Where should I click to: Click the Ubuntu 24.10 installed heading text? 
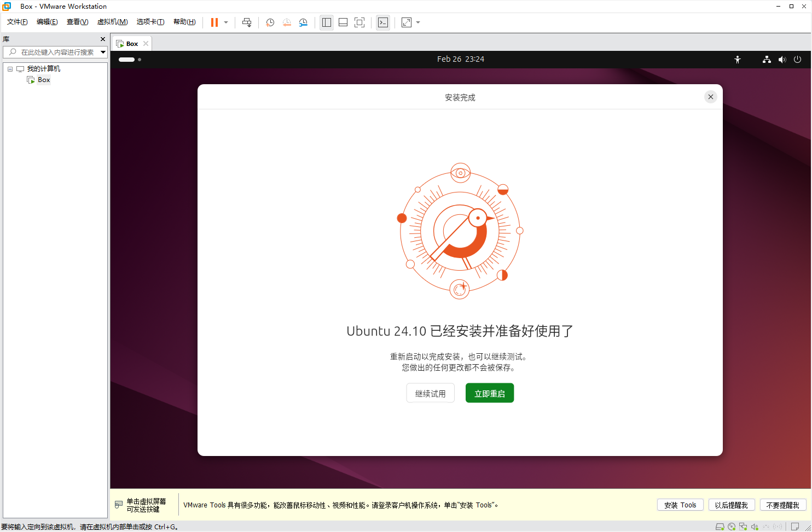[x=460, y=331]
